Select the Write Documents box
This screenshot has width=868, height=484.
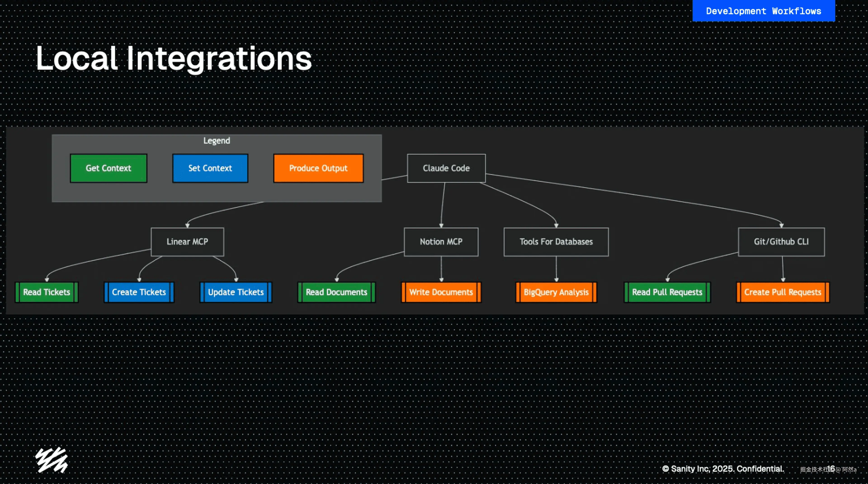[x=441, y=292]
